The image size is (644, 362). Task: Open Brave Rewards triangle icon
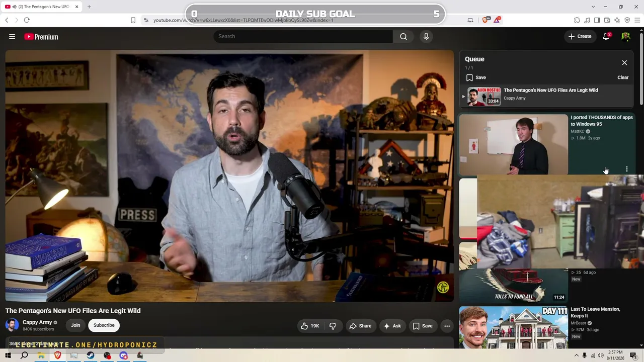(x=497, y=20)
